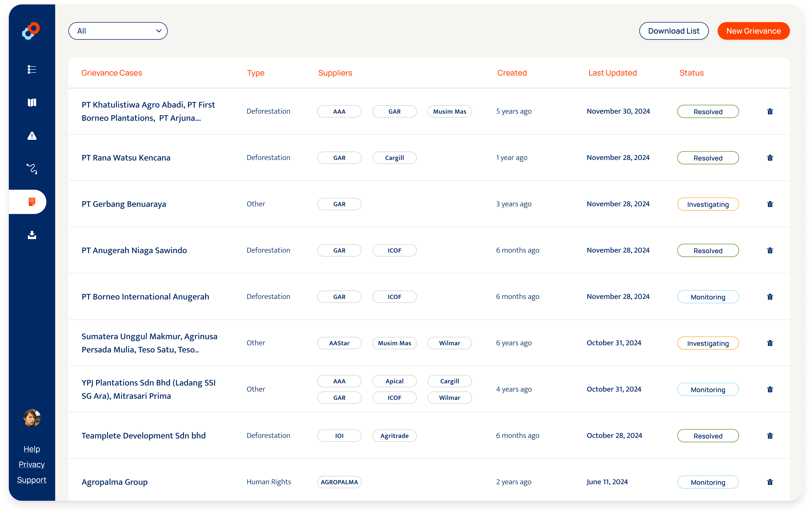Open the Help link
Viewport: 812px width, 514px height.
pos(32,449)
